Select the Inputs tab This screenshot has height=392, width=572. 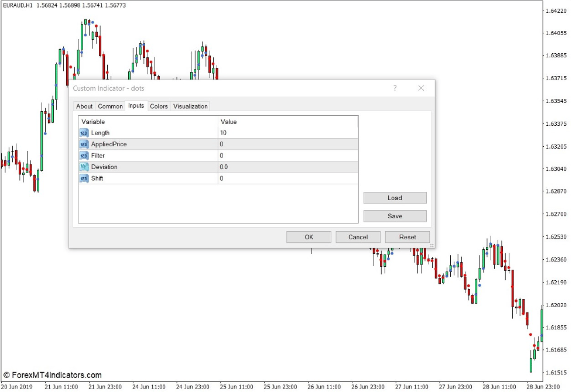(136, 106)
